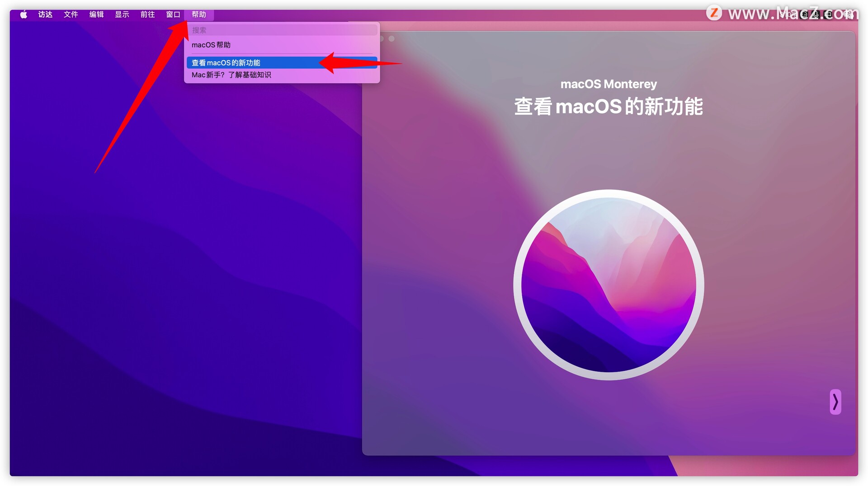Open the 显示 menu
Screen dimensions: 868x486
(122, 14)
